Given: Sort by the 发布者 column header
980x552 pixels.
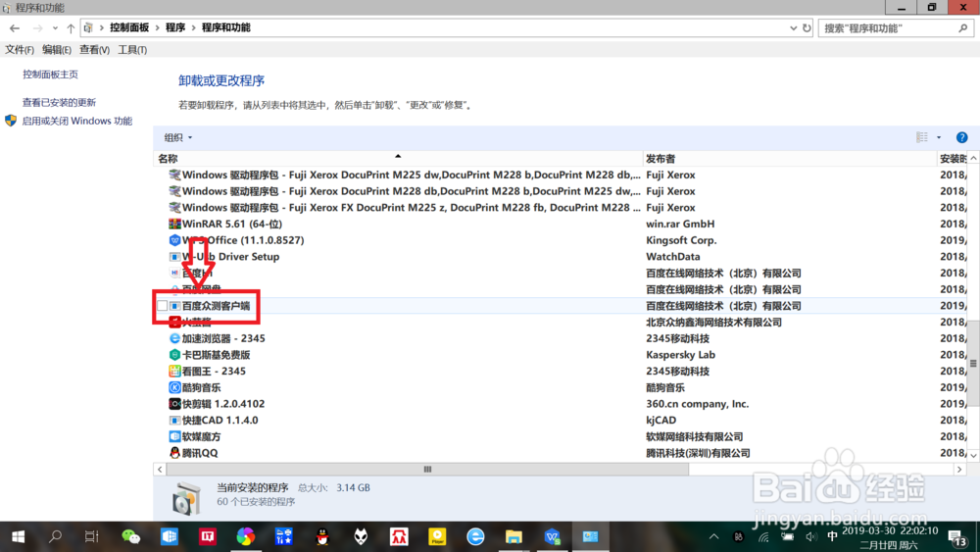Looking at the screenshot, I should click(789, 159).
